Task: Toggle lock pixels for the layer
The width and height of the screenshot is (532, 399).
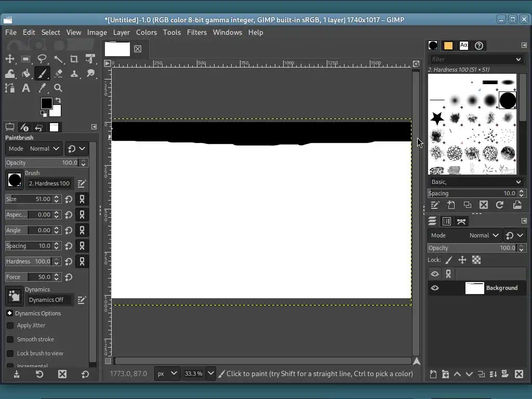Action: pos(448,260)
